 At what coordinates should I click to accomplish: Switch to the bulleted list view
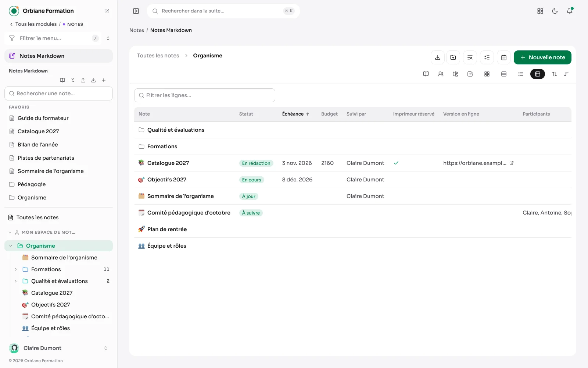(x=520, y=74)
